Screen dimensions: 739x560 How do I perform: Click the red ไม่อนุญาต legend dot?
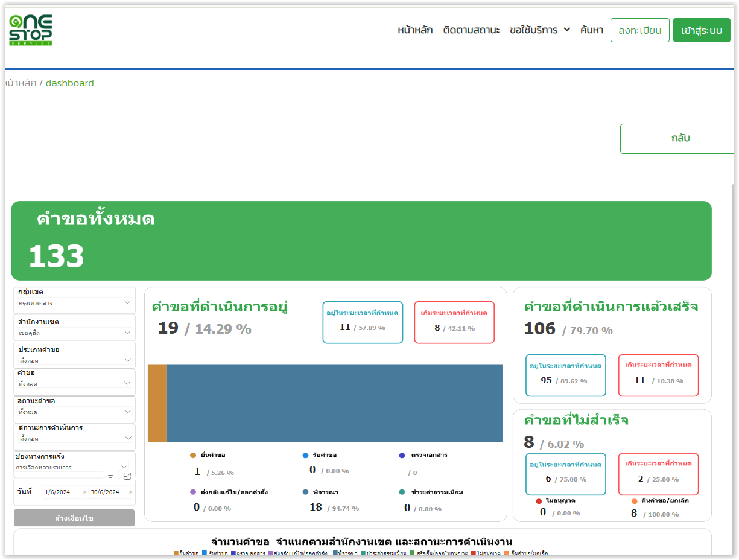pos(539,501)
